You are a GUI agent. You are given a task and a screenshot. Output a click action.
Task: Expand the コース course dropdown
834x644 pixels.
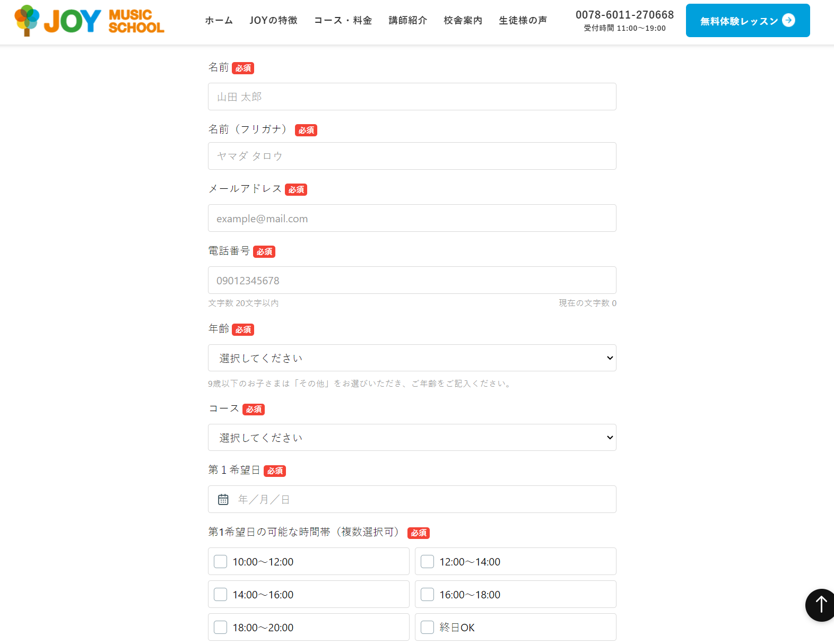coord(412,438)
